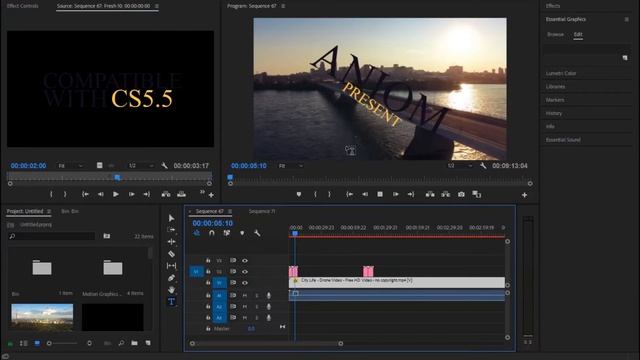Click Insert button in Source monitor
Image resolution: width=640 pixels, height=360 pixels.
point(166,194)
